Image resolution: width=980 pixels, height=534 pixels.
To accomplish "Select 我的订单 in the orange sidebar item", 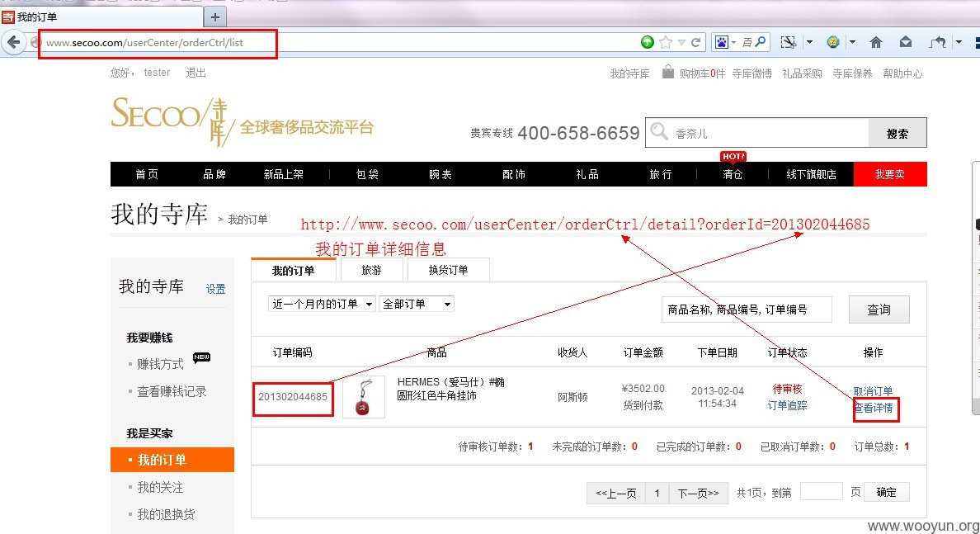I will tap(172, 460).
